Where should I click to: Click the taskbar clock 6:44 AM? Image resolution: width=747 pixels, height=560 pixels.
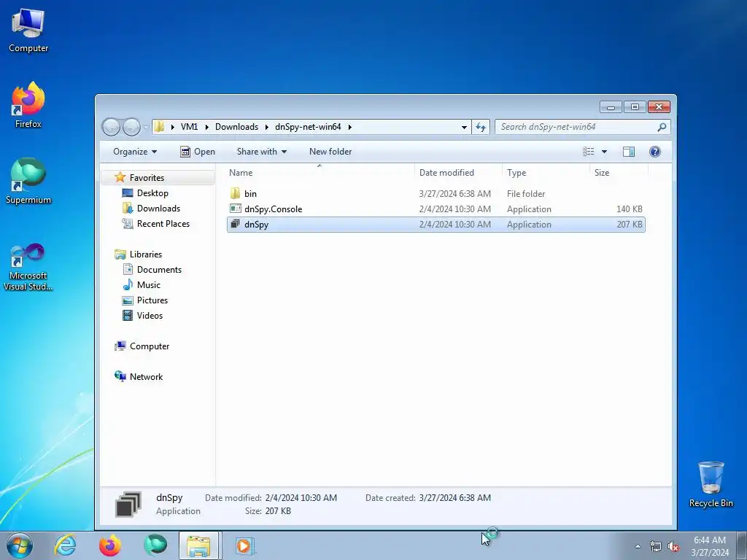(x=710, y=546)
